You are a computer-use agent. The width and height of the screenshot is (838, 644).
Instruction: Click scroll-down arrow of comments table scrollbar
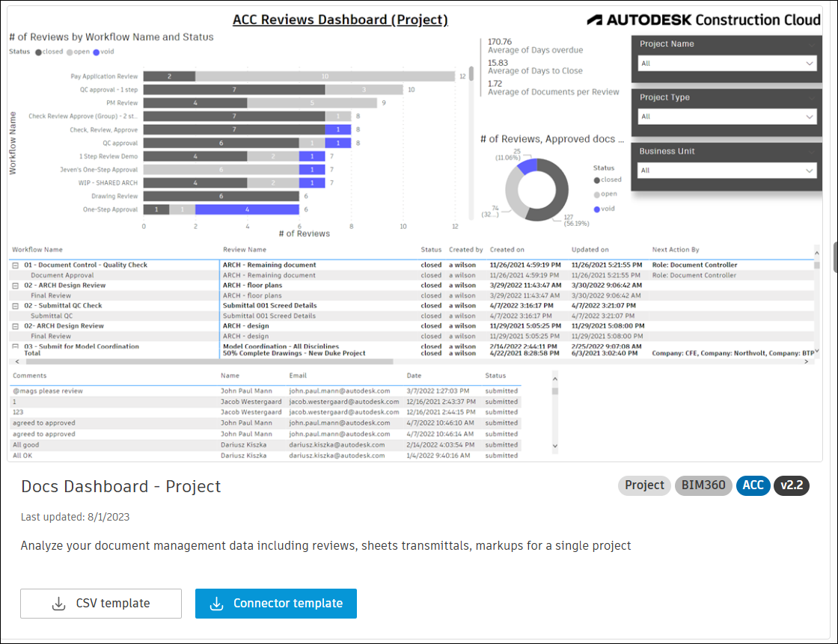click(554, 446)
